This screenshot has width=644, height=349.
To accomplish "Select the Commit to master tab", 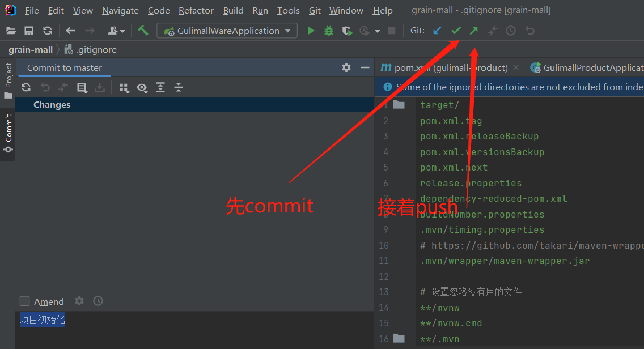I will point(65,68).
